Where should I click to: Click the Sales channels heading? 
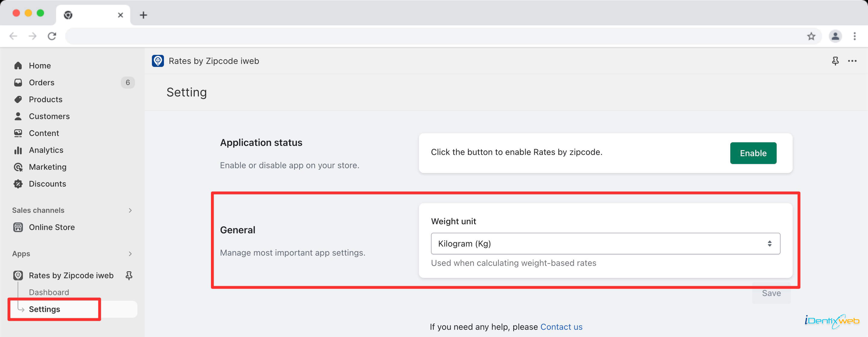(x=38, y=210)
